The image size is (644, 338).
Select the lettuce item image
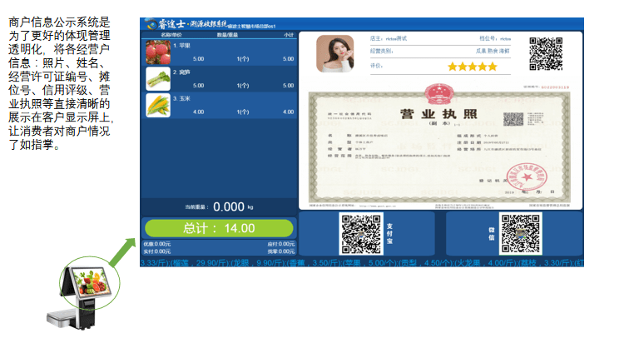(158, 78)
